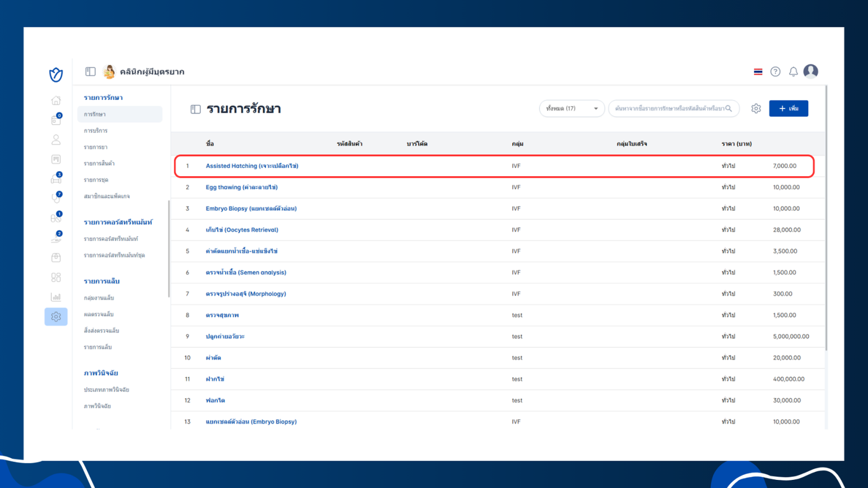Select รายการยา in the side menu
The height and width of the screenshot is (488, 868).
coord(95,147)
